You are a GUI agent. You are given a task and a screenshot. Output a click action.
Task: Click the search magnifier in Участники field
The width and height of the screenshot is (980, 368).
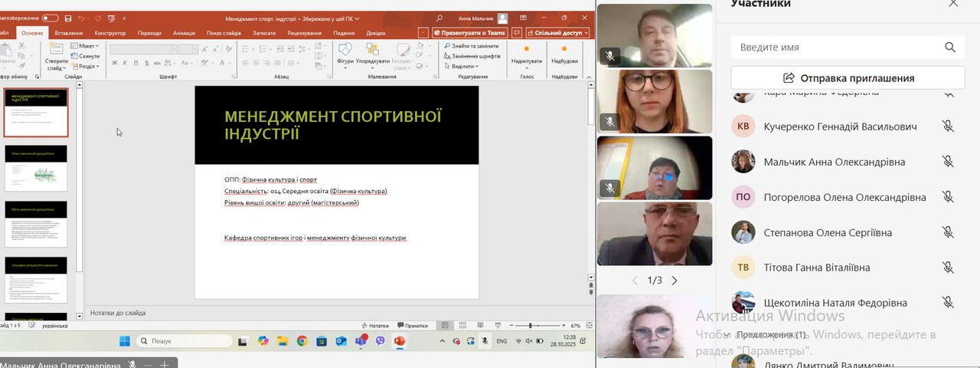(950, 48)
